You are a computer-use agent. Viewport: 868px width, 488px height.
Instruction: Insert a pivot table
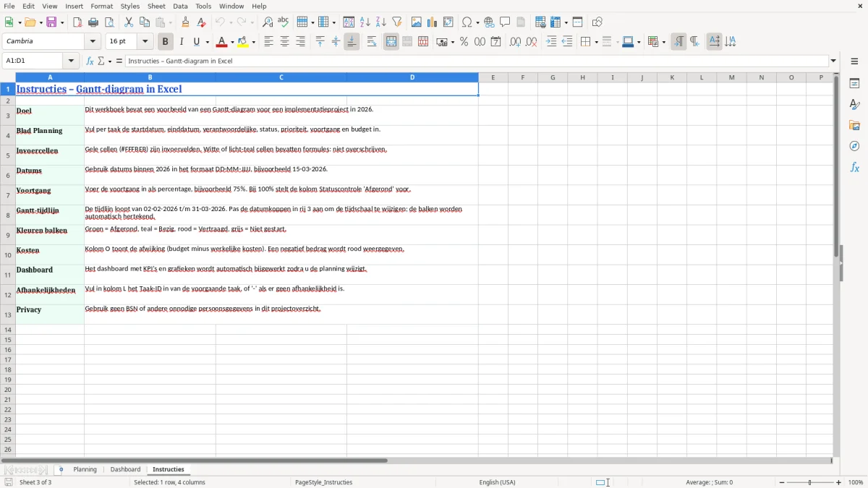tap(448, 22)
